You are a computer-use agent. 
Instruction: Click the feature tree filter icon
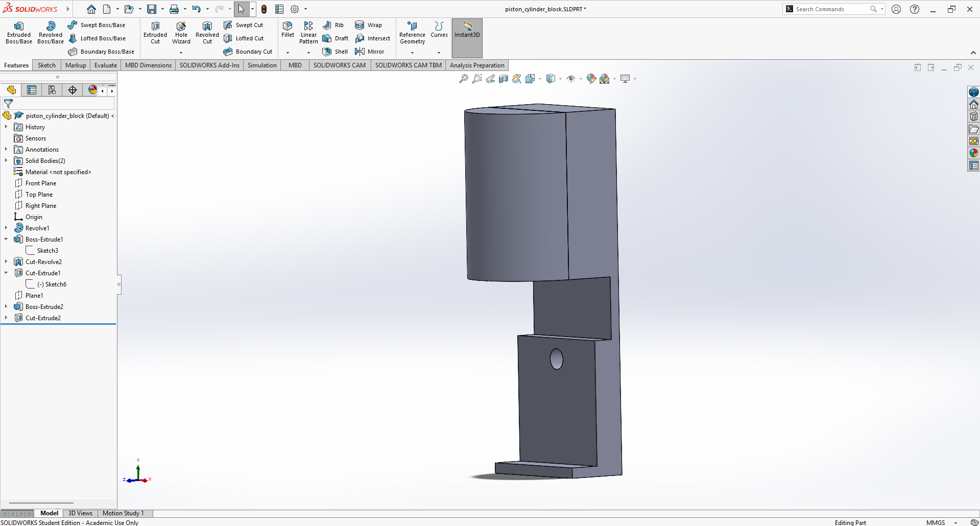point(8,104)
